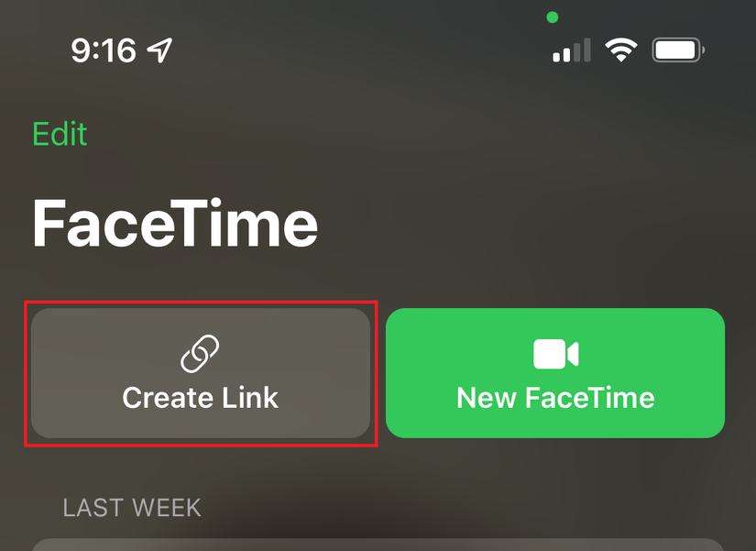Tap the battery indicator icon
756x551 pixels.
coord(676,50)
